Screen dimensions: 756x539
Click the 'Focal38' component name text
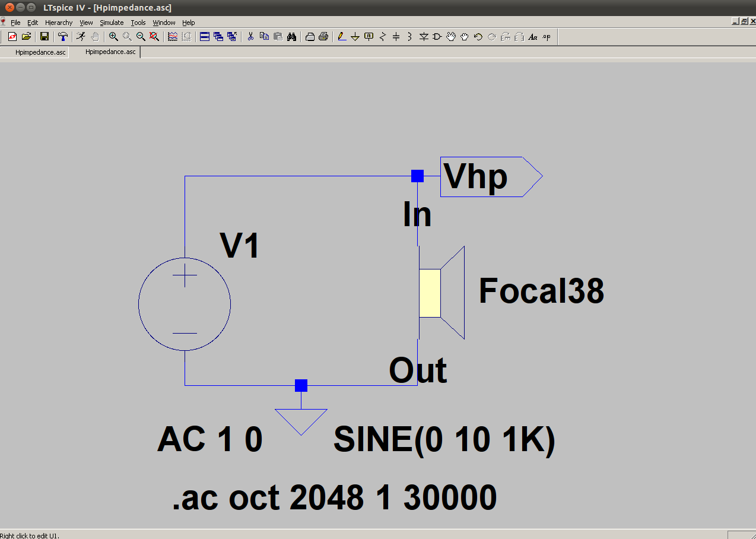(x=541, y=291)
